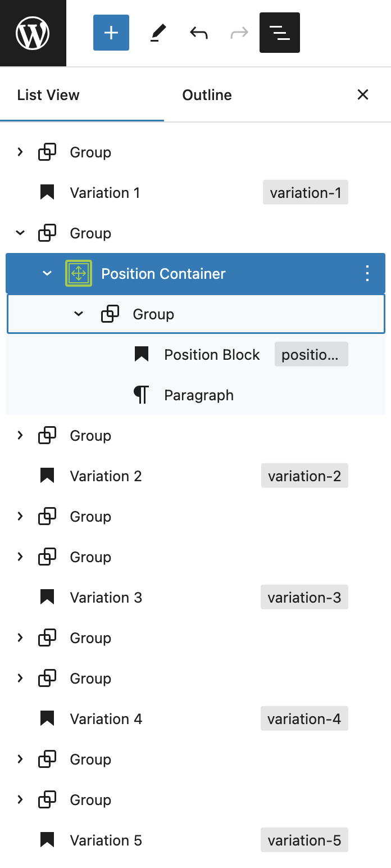Click the Position Container block icon
391x868 pixels.
pos(79,274)
